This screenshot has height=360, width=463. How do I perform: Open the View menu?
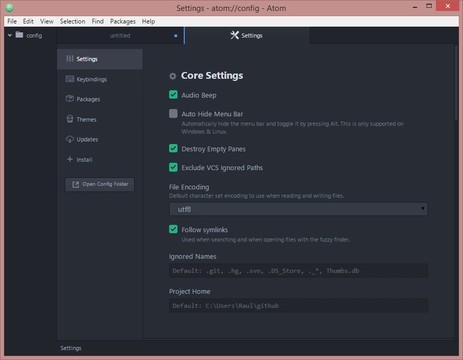coord(47,21)
